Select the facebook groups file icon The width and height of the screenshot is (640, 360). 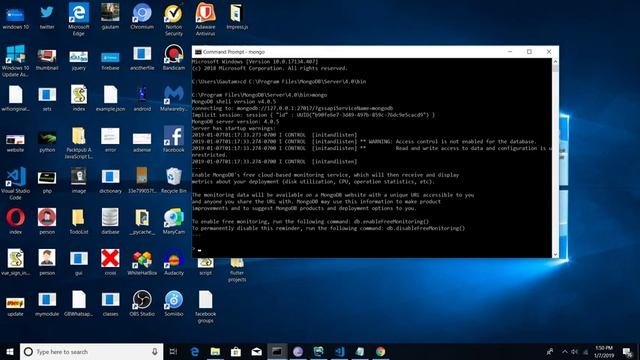(205, 307)
